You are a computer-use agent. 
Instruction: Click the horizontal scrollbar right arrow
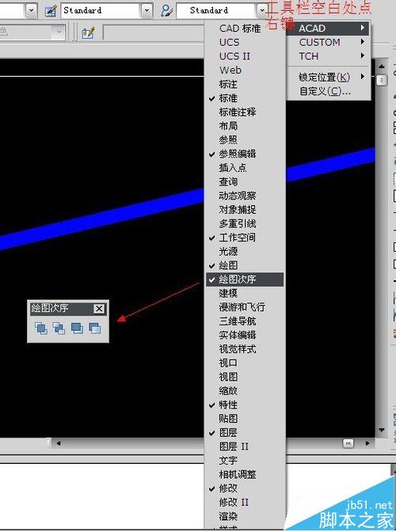click(x=367, y=443)
